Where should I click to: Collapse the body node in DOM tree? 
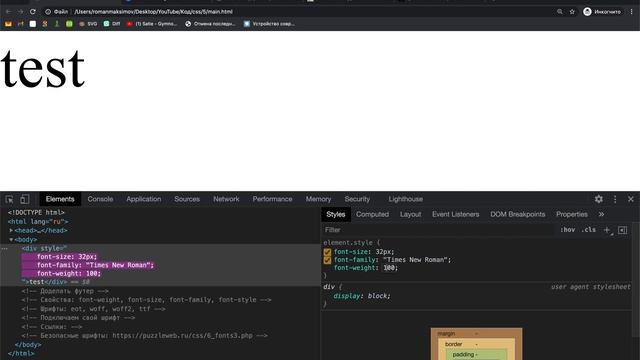tap(11, 240)
